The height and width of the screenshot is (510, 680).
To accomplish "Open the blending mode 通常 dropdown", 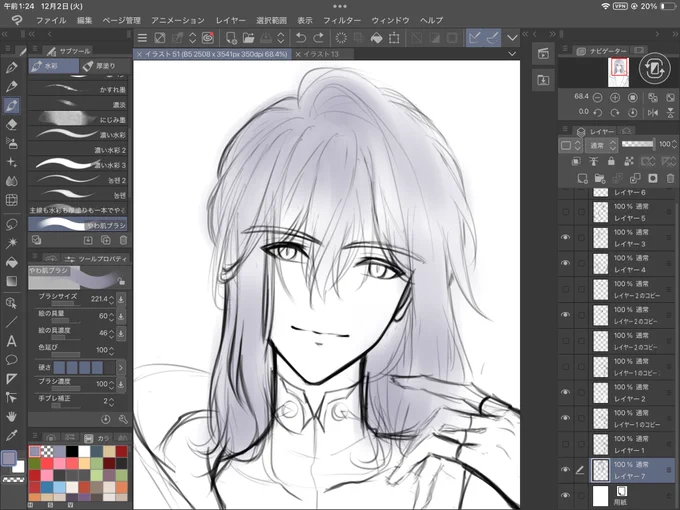I will (x=601, y=145).
